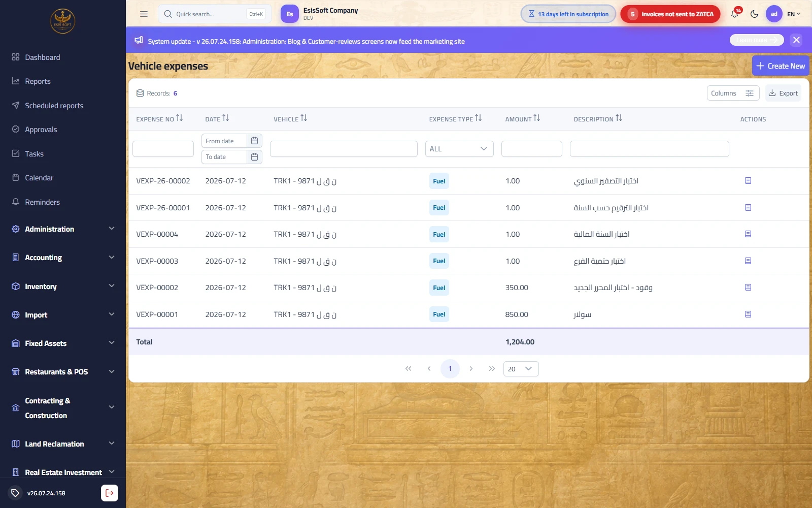
Task: Open the 'ad' user avatar menu
Action: click(x=774, y=14)
